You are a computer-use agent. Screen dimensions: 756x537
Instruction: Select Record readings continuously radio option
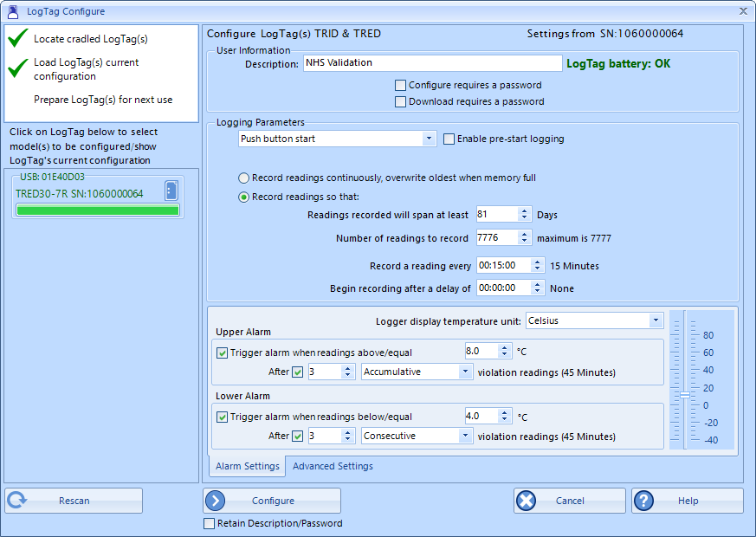click(244, 178)
